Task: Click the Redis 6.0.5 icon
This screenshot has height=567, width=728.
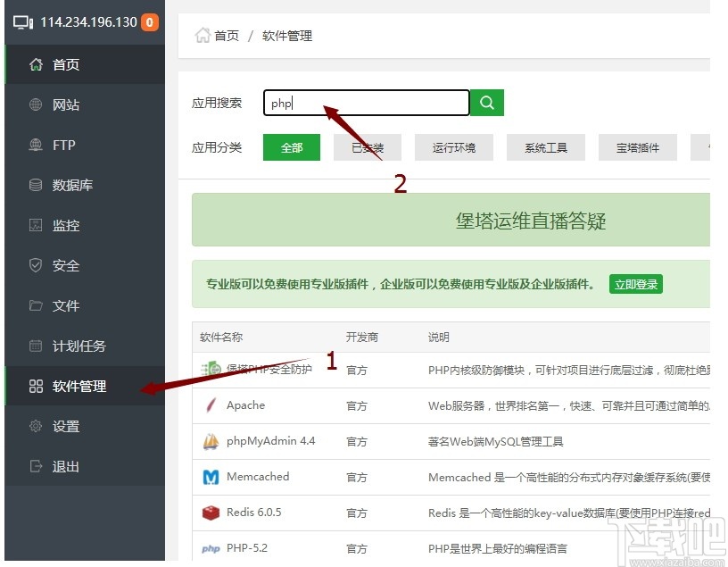Action: pos(211,513)
